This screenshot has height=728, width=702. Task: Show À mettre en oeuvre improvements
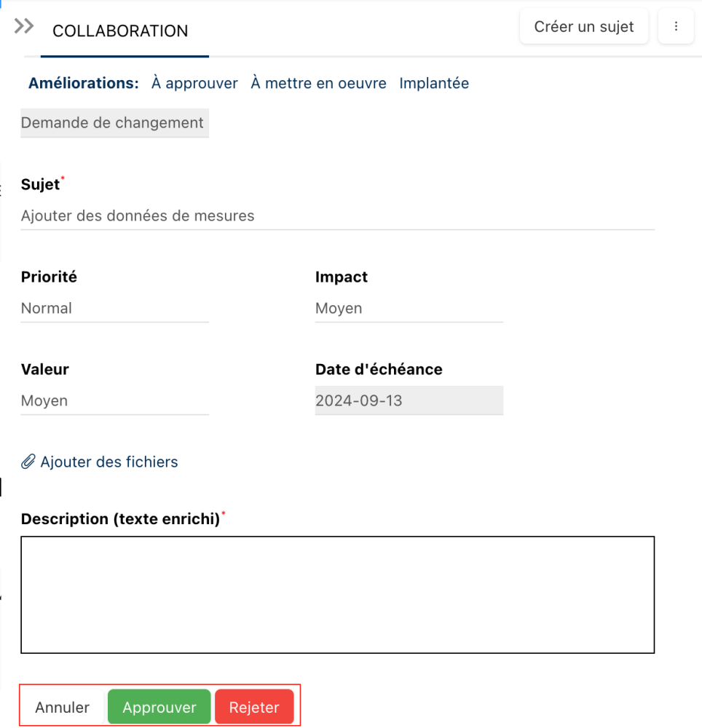318,83
